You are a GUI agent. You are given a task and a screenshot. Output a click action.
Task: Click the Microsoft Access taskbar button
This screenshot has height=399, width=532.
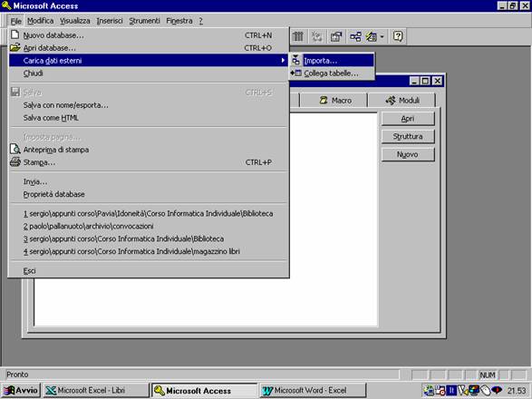tap(204, 391)
